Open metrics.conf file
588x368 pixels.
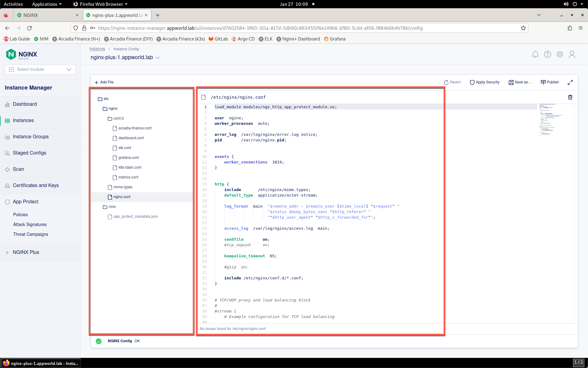coord(125,177)
